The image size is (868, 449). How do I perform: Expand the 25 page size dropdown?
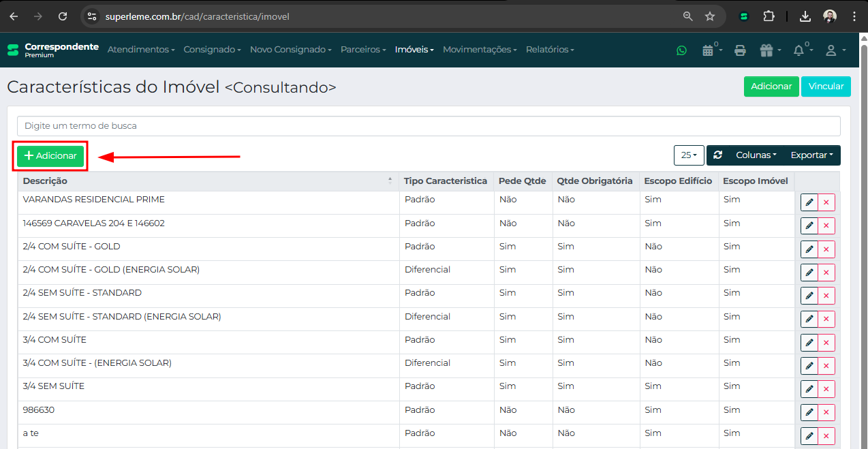click(688, 155)
